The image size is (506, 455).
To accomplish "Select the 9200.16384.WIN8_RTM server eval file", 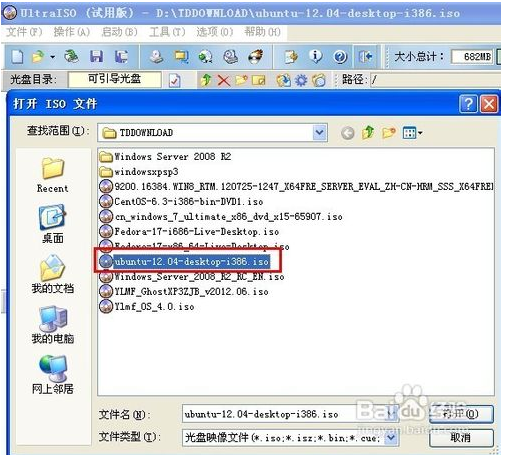I will [297, 186].
